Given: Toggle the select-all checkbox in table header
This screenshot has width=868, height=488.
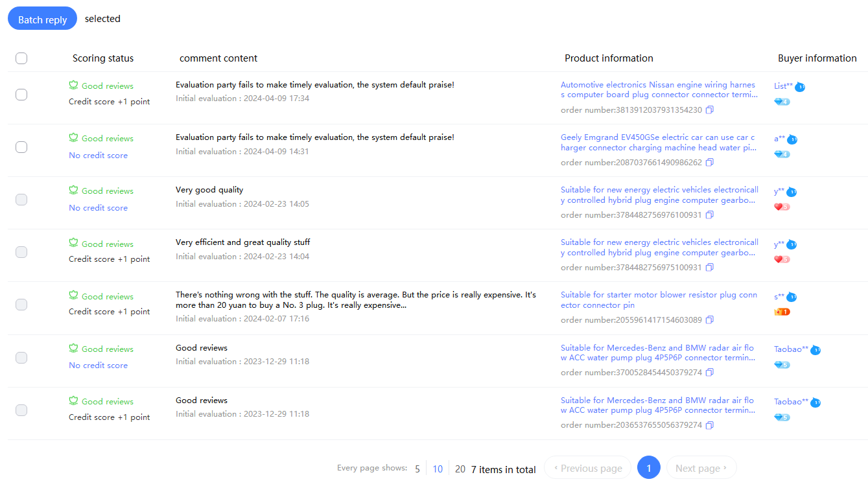Looking at the screenshot, I should [21, 58].
